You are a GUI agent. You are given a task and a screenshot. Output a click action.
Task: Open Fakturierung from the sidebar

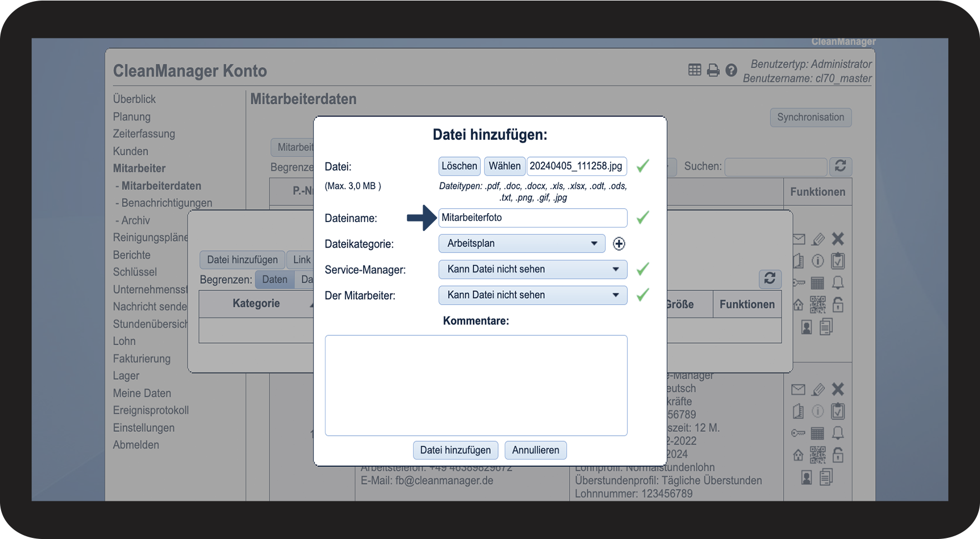pyautogui.click(x=142, y=359)
